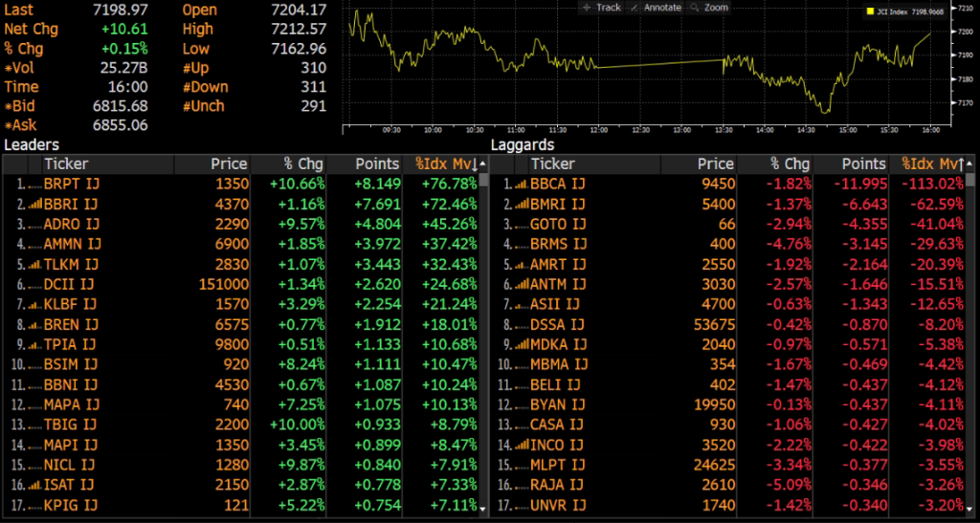Click the Leaders list scrollbar down arrow
The width and height of the screenshot is (980, 523).
(x=483, y=510)
